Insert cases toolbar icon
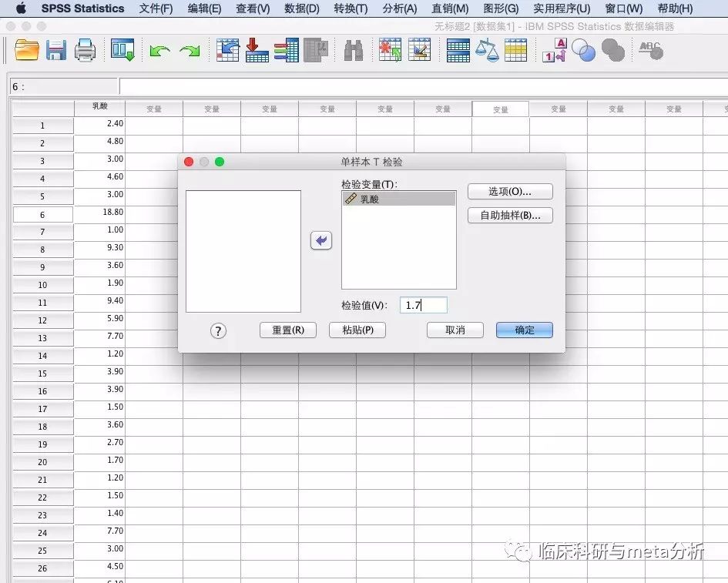The height and width of the screenshot is (583, 728). [x=390, y=49]
